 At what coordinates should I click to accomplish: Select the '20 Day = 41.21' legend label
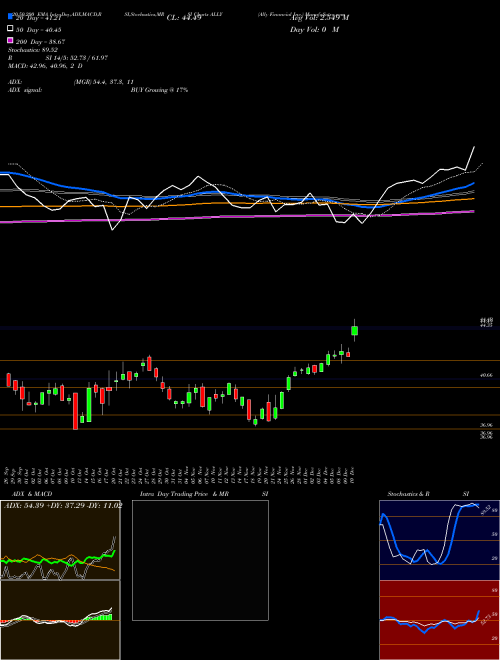point(39,18)
